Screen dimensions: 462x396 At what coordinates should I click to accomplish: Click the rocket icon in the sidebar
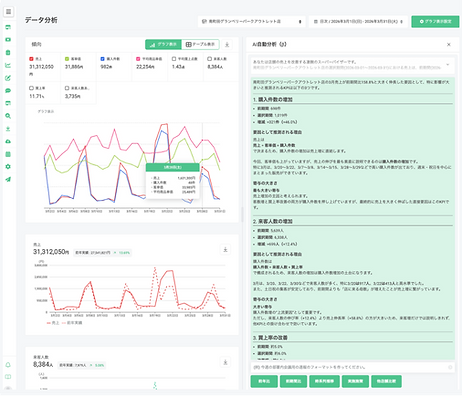coord(8,179)
